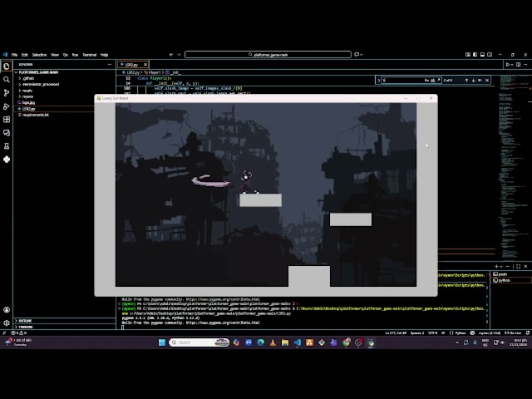The image size is (532, 399).
Task: Open the Testing flask icon view
Action: pyautogui.click(x=7, y=146)
